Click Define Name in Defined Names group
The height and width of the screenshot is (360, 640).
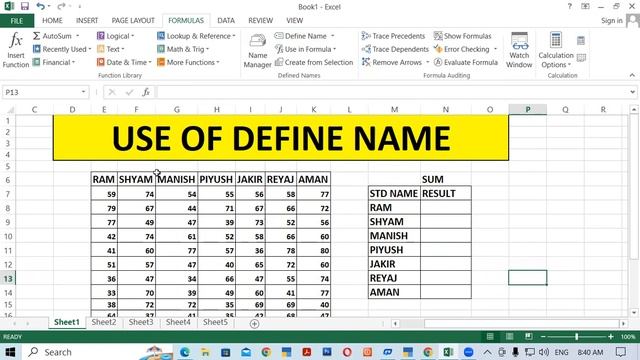[x=301, y=36]
